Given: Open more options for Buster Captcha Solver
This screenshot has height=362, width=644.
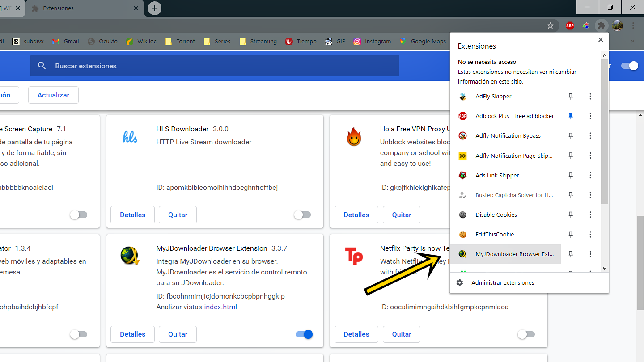Looking at the screenshot, I should [590, 195].
